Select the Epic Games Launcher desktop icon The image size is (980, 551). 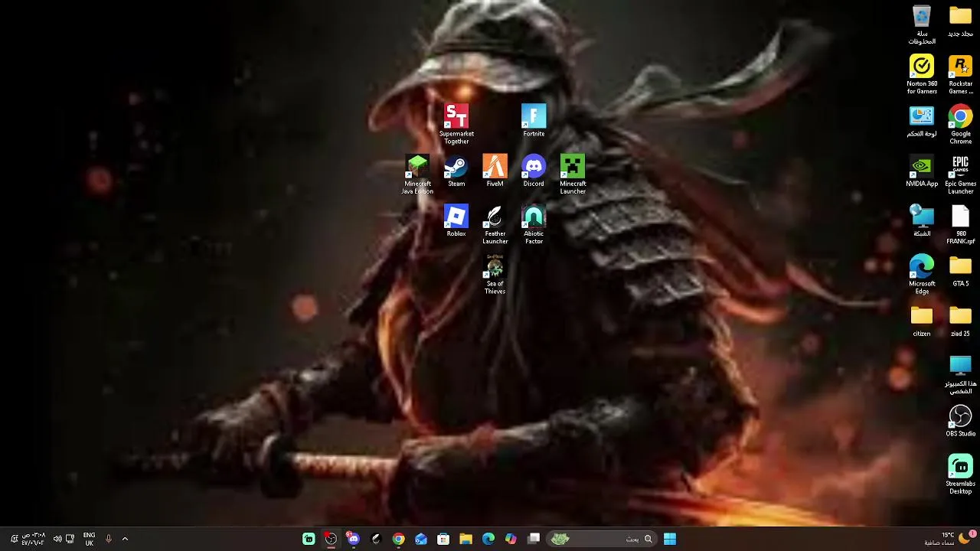pyautogui.click(x=960, y=174)
